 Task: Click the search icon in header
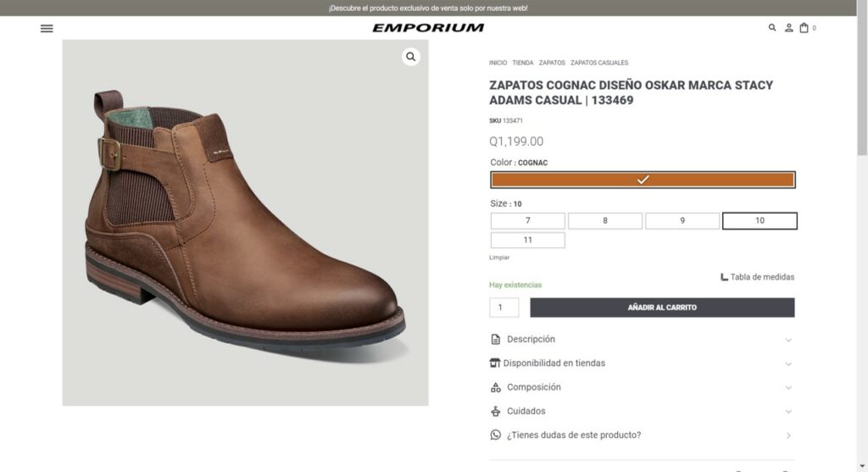pyautogui.click(x=771, y=28)
